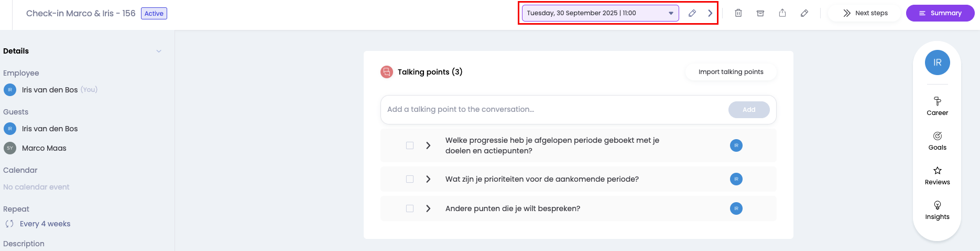Viewport: 980px width, 251px height.
Task: Open the Goals side panel
Action: [937, 140]
